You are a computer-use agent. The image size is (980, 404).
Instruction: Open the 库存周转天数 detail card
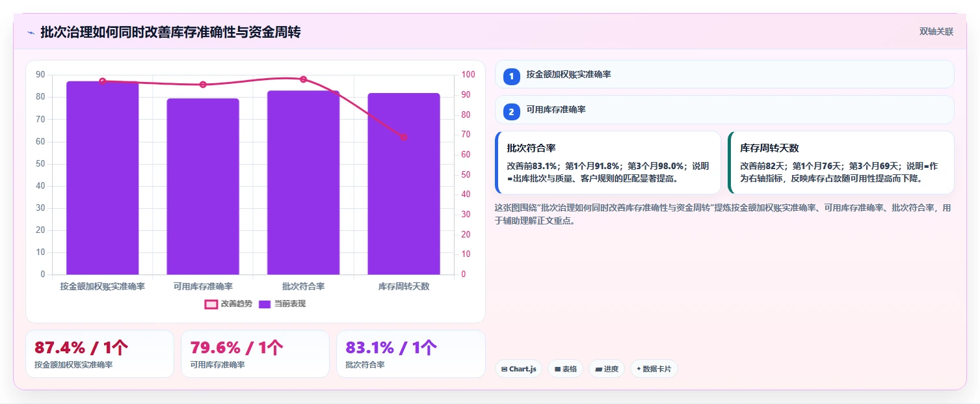coord(841,163)
